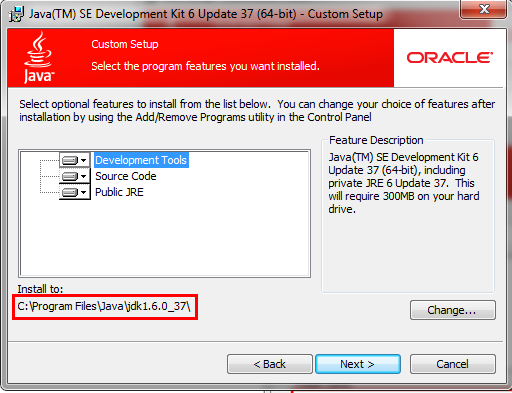Close the Custom Setup window

484,9
